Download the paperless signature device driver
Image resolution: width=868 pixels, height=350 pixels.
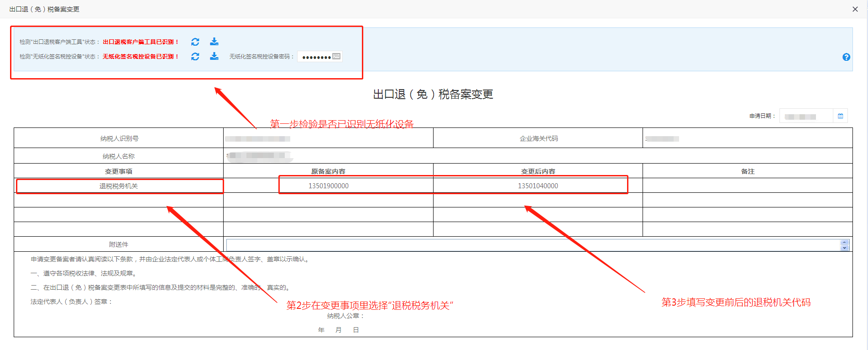pos(214,57)
